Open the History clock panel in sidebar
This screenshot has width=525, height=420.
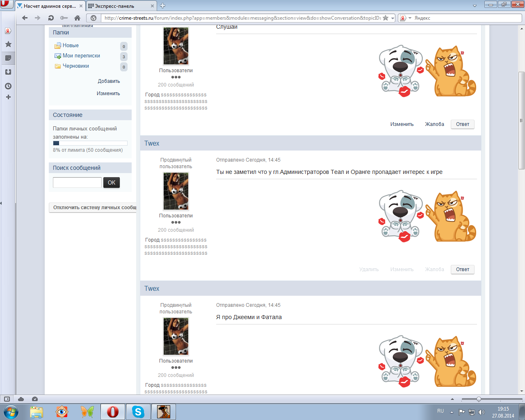pyautogui.click(x=8, y=86)
